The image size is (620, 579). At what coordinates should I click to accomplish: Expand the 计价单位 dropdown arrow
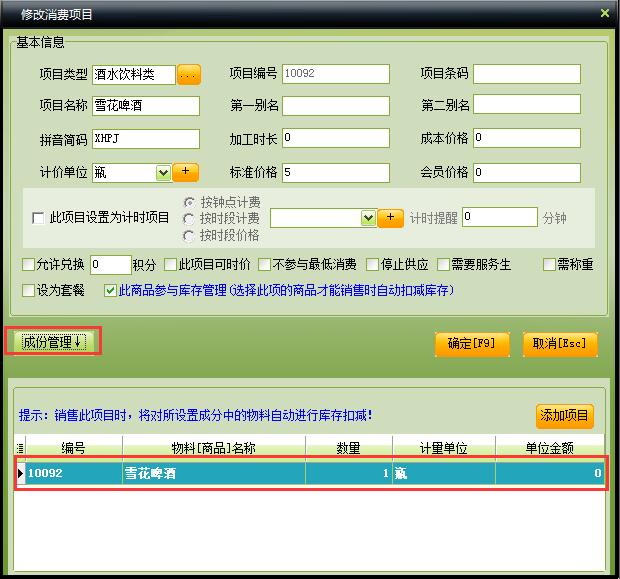coord(163,173)
